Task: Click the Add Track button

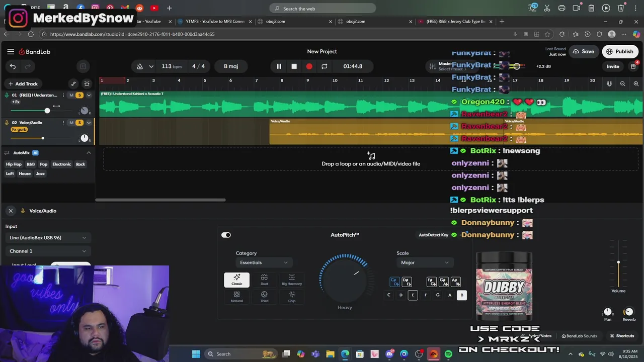Action: click(23, 84)
